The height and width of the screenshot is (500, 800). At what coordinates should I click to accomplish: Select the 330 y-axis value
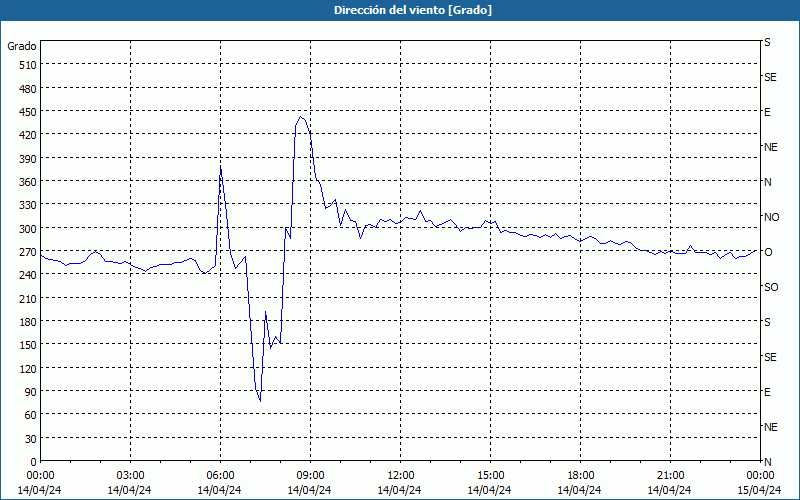point(28,205)
